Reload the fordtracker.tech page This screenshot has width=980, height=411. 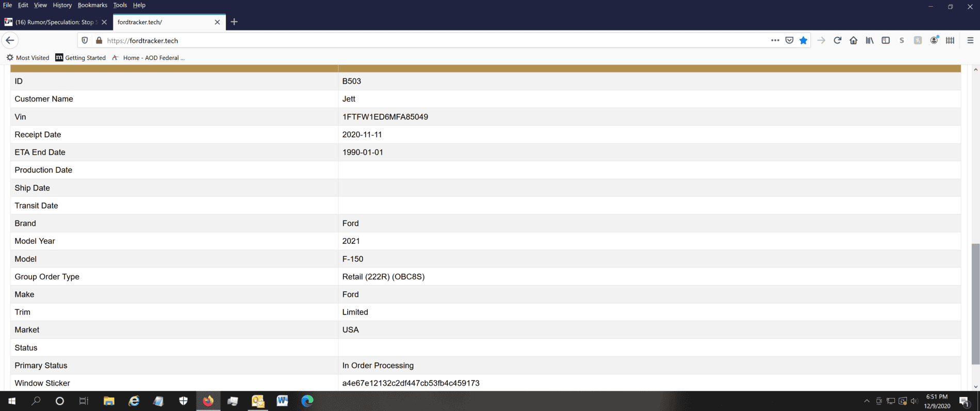837,40
